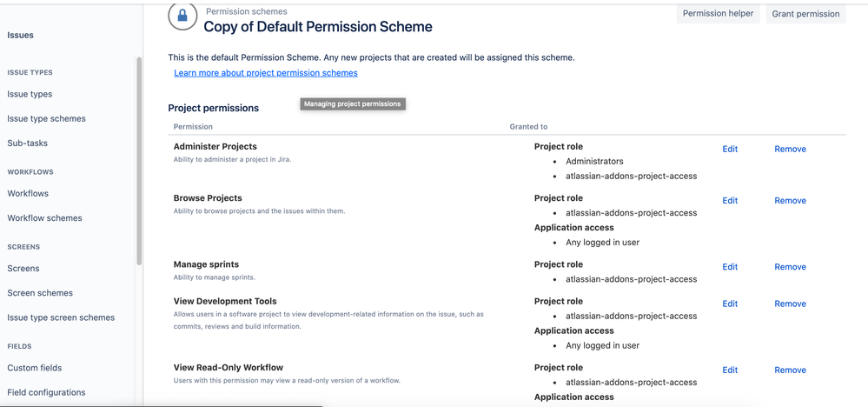Screen dimensions: 868x407
Task: Remove the Administer Projects permission
Action: coord(790,149)
